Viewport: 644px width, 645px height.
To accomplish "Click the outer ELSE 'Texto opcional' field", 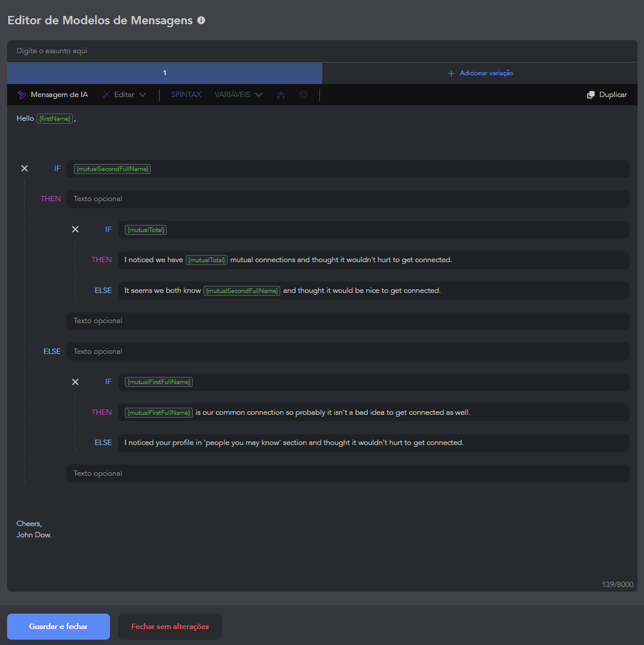I will click(x=348, y=351).
